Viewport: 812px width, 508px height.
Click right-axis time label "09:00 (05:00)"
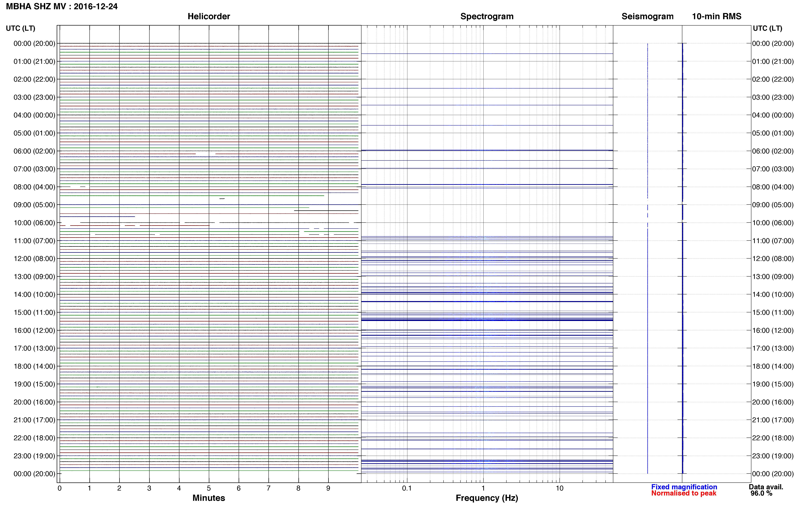click(773, 205)
